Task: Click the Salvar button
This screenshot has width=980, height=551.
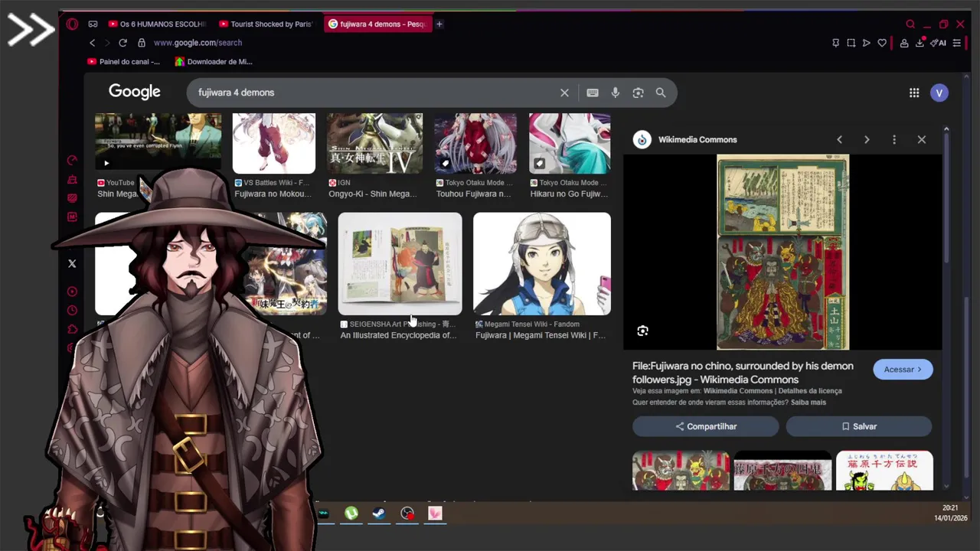Action: [859, 426]
